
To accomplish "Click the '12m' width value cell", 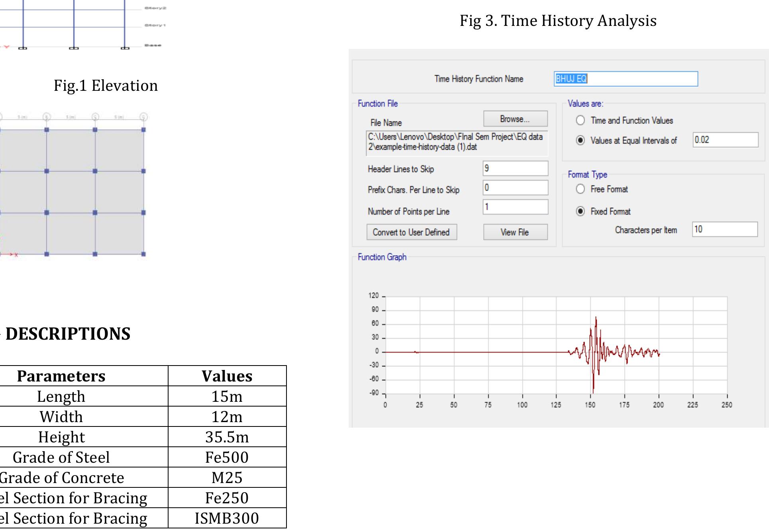I will pyautogui.click(x=227, y=417).
